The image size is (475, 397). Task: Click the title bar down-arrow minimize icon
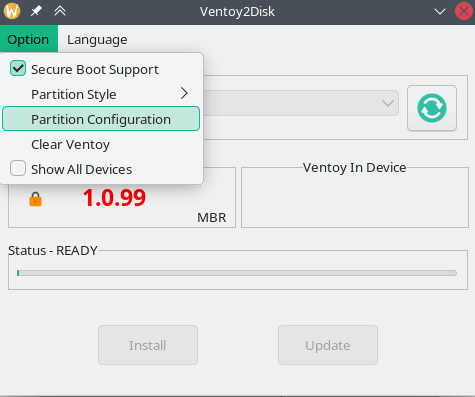click(440, 12)
